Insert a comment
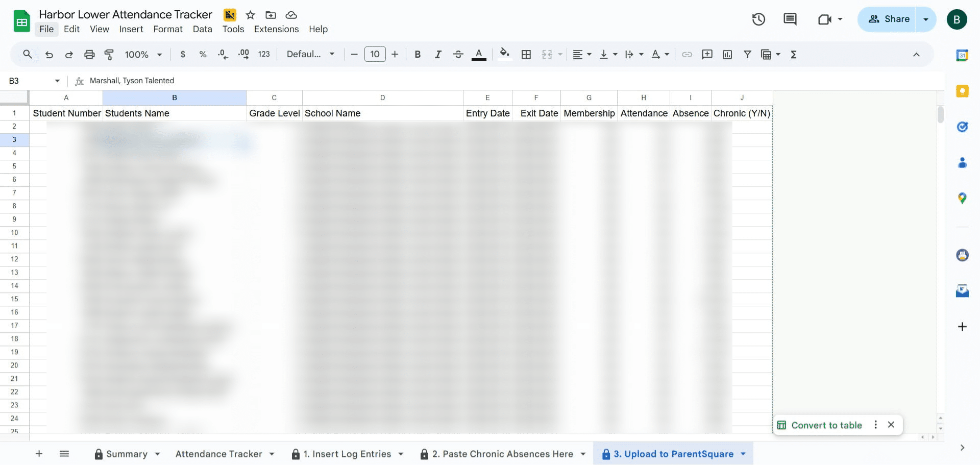This screenshot has height=465, width=980. (x=707, y=54)
